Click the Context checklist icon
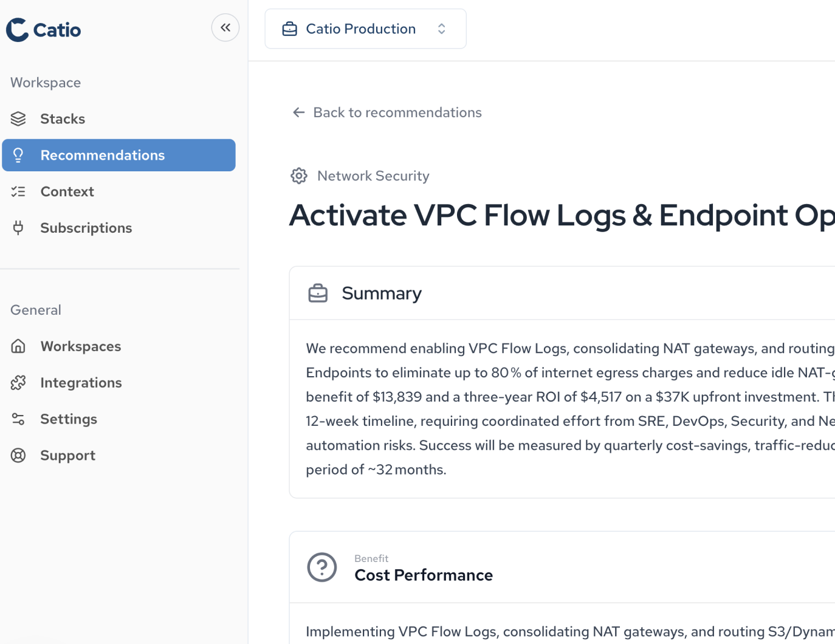Image resolution: width=835 pixels, height=644 pixels. (18, 191)
